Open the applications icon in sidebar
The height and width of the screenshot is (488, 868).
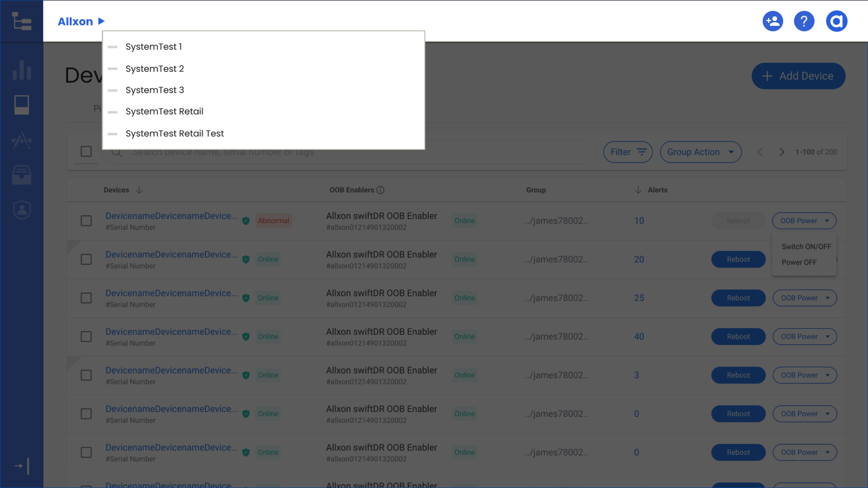click(21, 140)
